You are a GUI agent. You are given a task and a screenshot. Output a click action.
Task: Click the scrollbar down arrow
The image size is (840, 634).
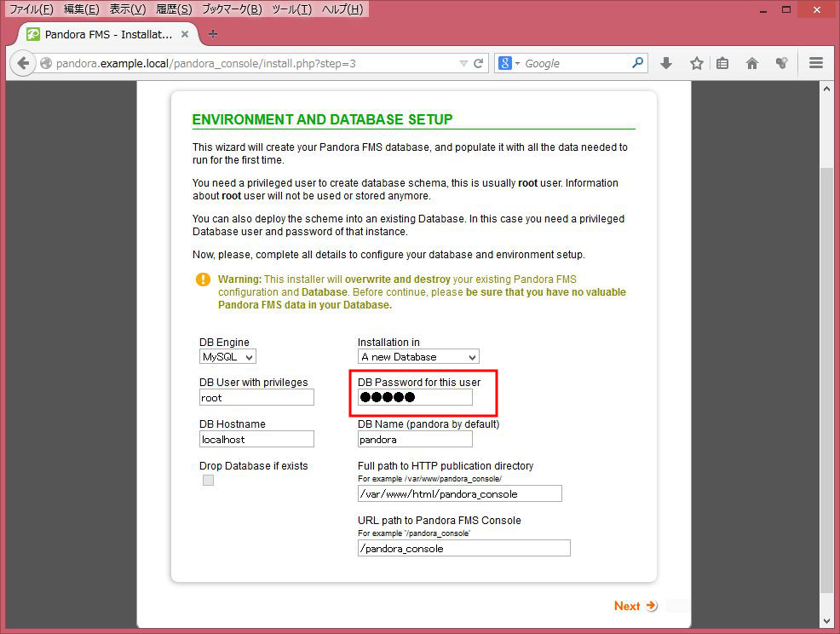(826, 620)
